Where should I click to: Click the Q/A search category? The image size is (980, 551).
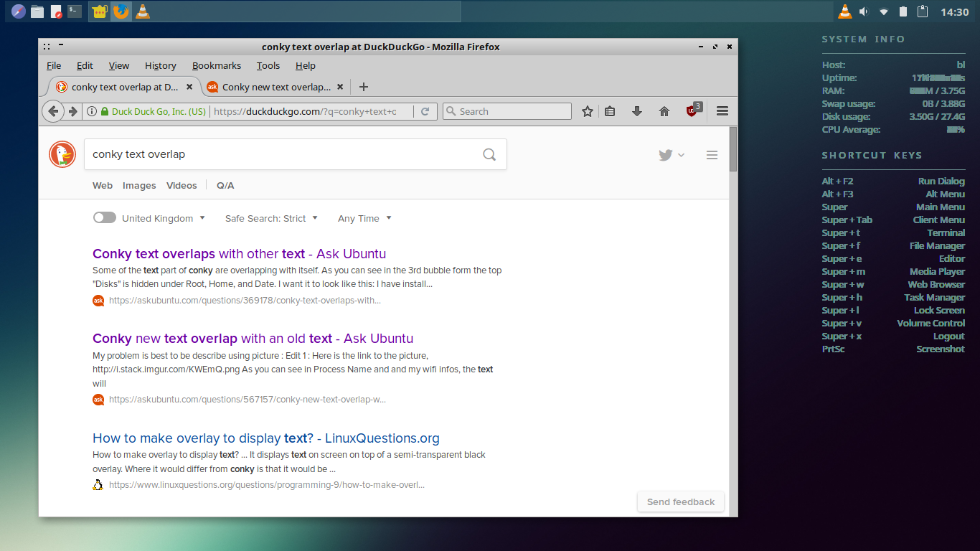pyautogui.click(x=225, y=185)
